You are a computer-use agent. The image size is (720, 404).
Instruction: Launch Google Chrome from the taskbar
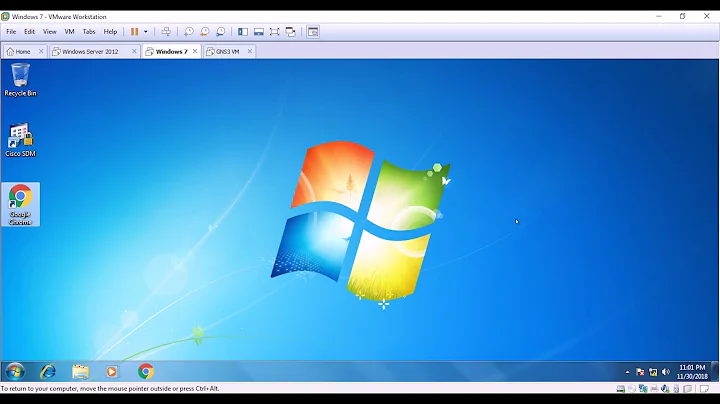[x=146, y=371]
